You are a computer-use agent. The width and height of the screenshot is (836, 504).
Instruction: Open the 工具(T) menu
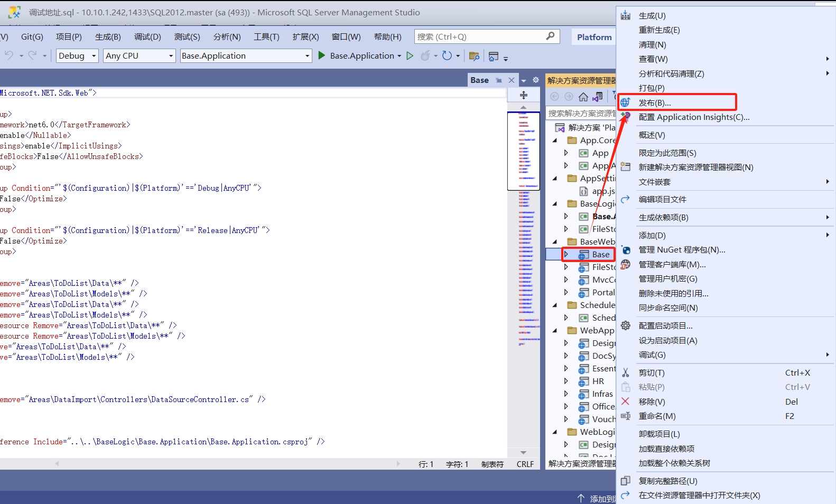[266, 36]
